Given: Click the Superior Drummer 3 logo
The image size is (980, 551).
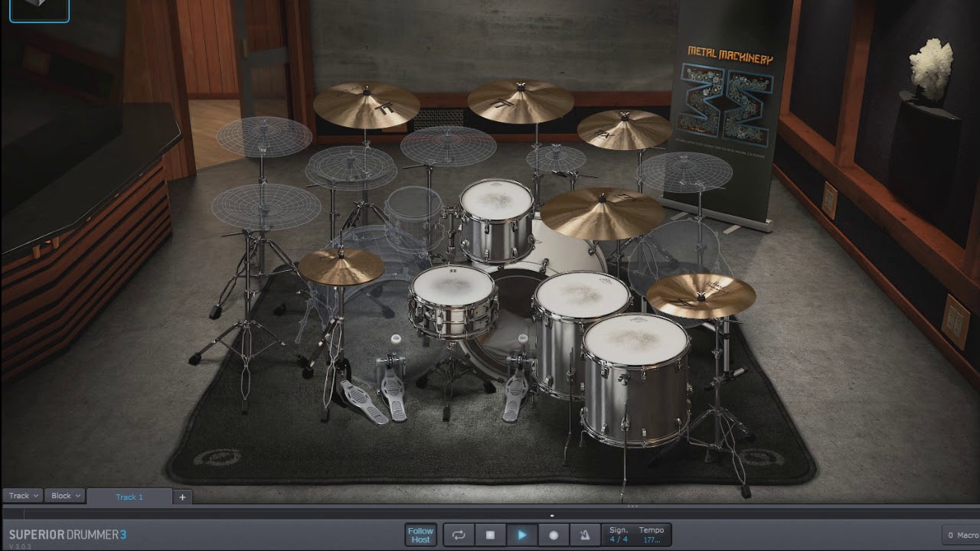Looking at the screenshot, I should coord(67,535).
